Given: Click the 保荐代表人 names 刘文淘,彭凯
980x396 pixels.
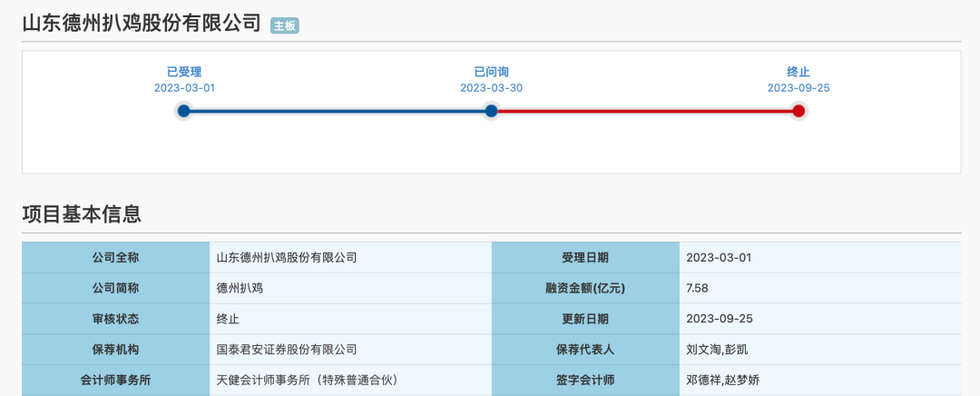Looking at the screenshot, I should [x=717, y=349].
